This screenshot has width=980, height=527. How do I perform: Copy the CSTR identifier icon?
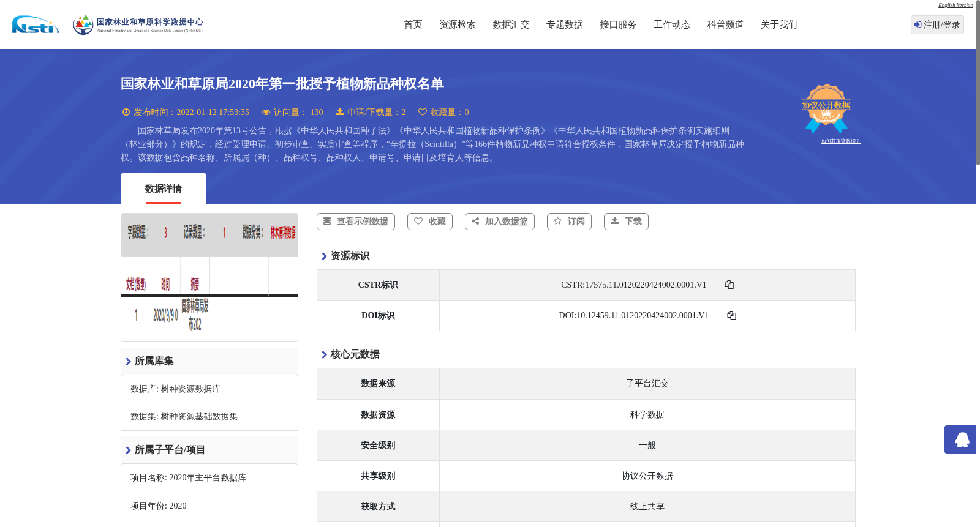pos(729,285)
